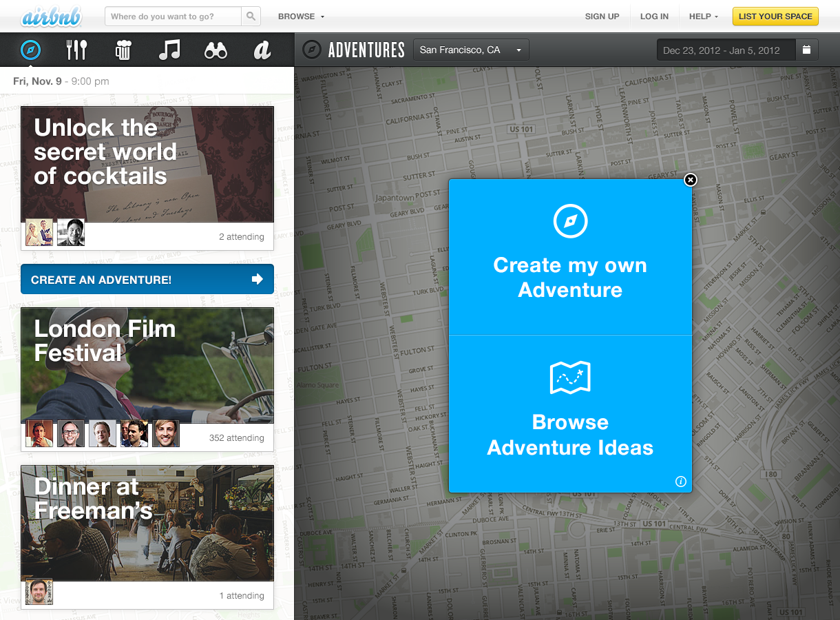Click the date range field Dec 23, 2012
This screenshot has width=840, height=620.
coord(726,50)
